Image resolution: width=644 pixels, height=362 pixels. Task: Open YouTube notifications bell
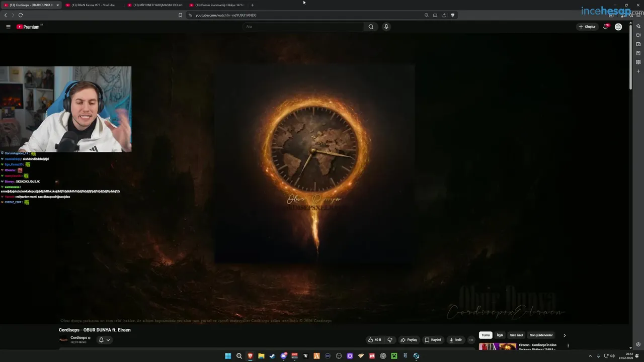pos(606,27)
